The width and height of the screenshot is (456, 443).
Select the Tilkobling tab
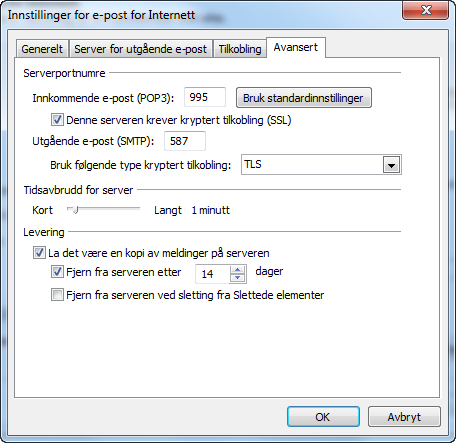click(240, 49)
